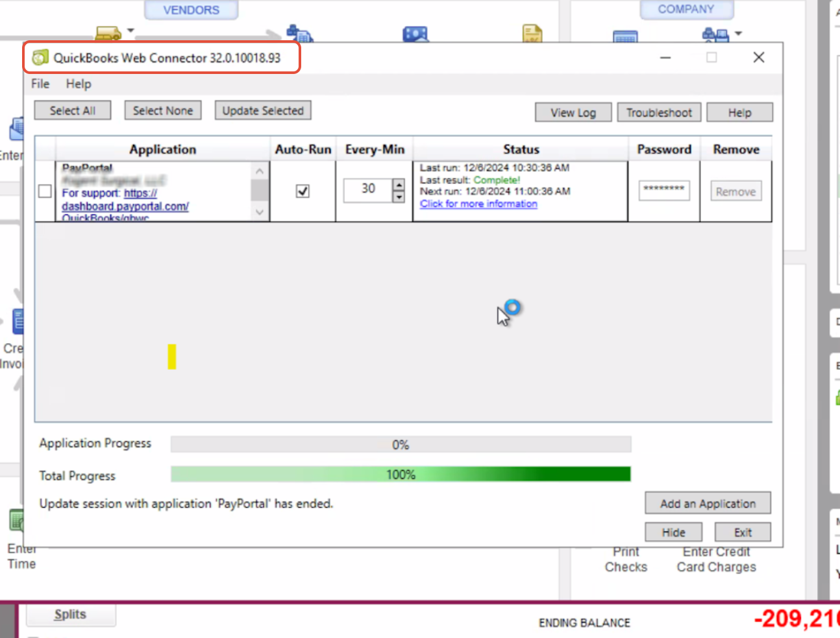Click Enter Credit Card Charges in QuickBooks
This screenshot has height=638, width=840.
click(x=717, y=559)
